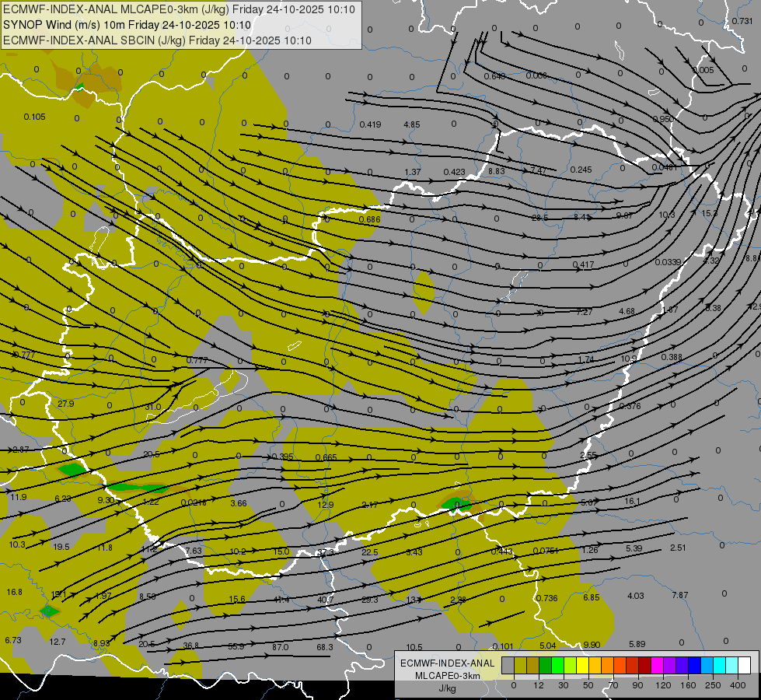Click the legend tick label 30

tap(563, 685)
